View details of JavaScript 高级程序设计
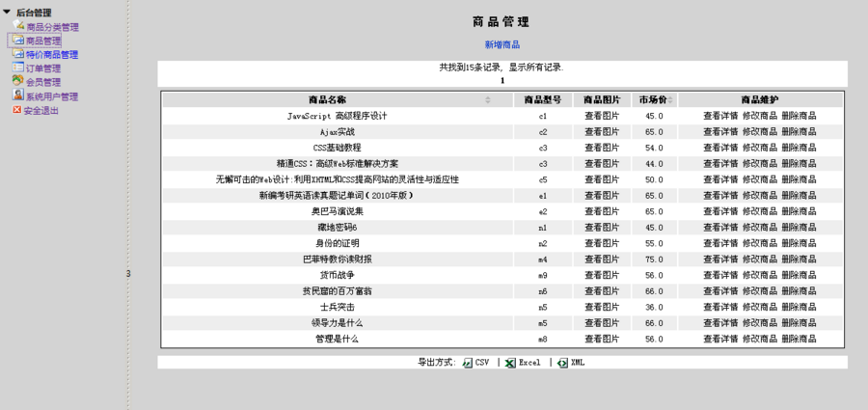Screen dimensions: 868x410 720,117
